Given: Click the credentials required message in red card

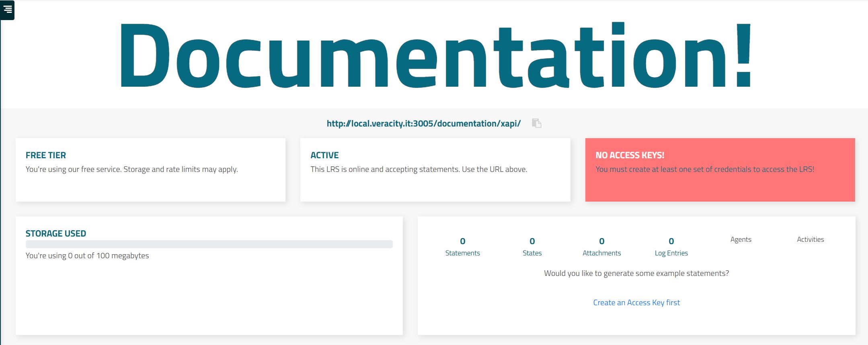Looking at the screenshot, I should coord(704,169).
